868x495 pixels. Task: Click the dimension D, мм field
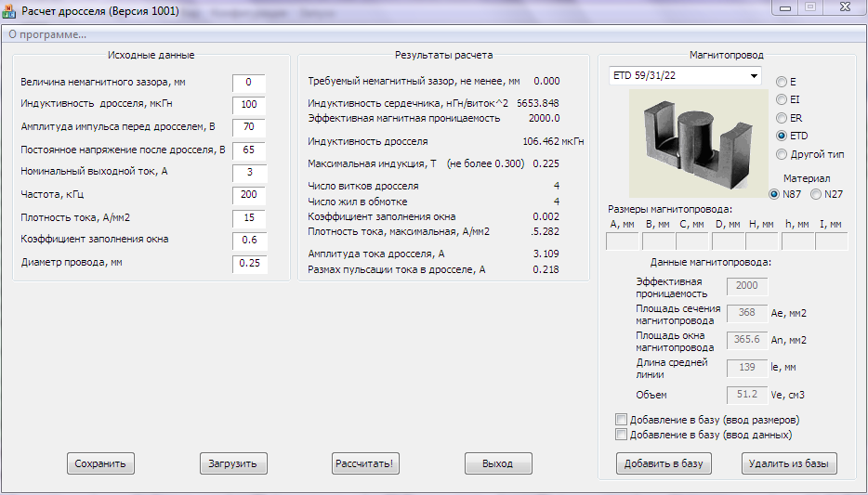(728, 241)
